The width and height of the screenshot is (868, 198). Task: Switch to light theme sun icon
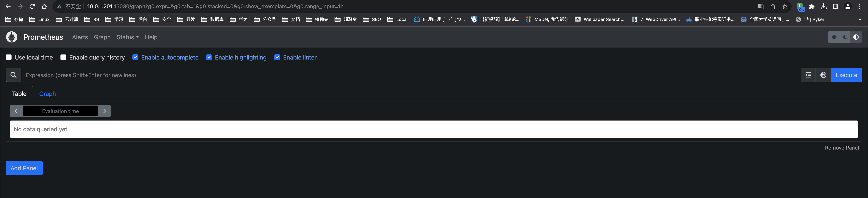[x=834, y=37]
